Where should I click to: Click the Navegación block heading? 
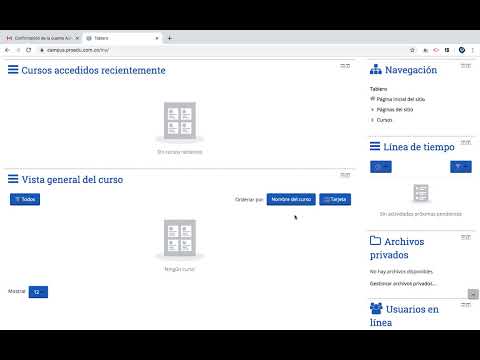click(411, 70)
